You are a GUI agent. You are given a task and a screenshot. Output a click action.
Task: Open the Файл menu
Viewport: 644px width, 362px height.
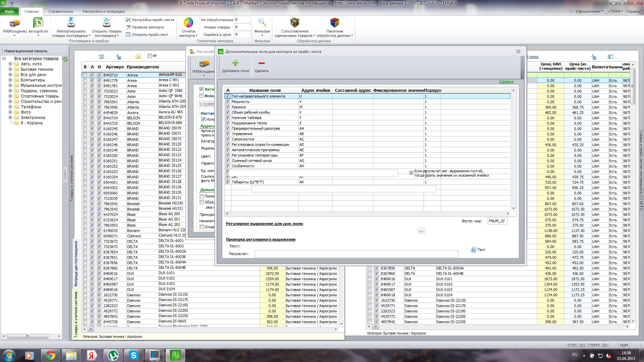tap(9, 11)
